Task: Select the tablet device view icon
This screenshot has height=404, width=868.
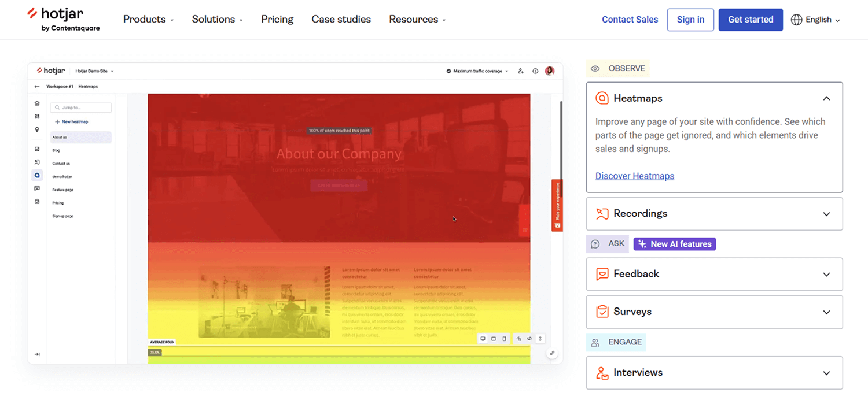Action: coord(494,339)
